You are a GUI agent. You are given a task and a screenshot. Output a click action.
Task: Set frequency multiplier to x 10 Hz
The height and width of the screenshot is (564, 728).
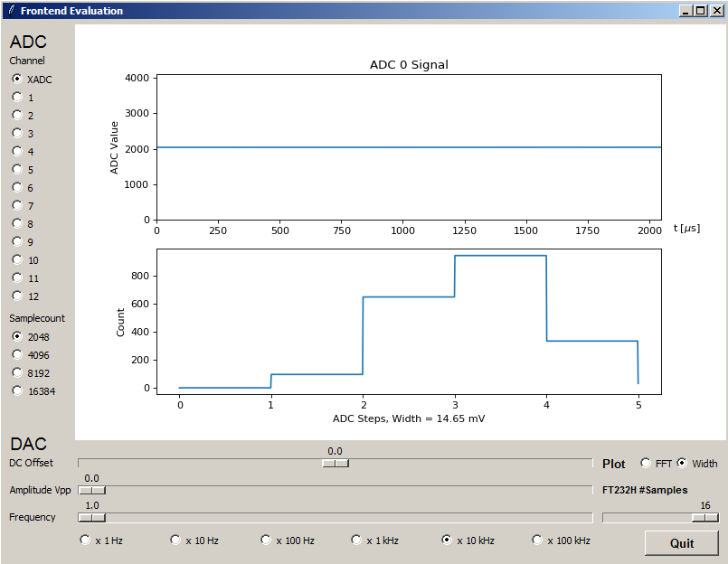175,540
